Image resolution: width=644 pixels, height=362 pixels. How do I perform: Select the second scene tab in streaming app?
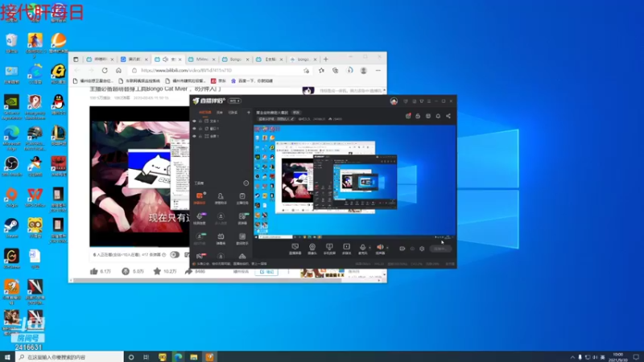click(220, 113)
